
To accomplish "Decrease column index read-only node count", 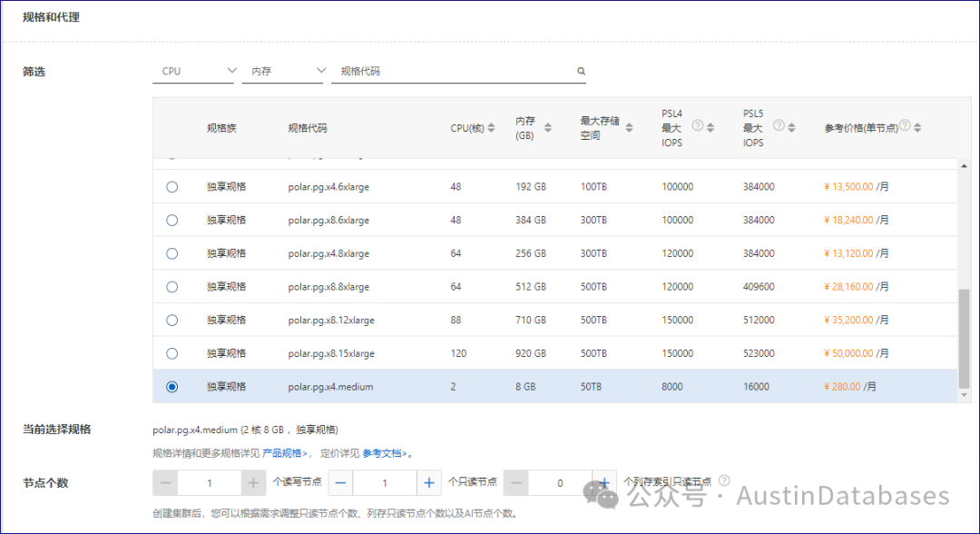I will click(x=516, y=483).
